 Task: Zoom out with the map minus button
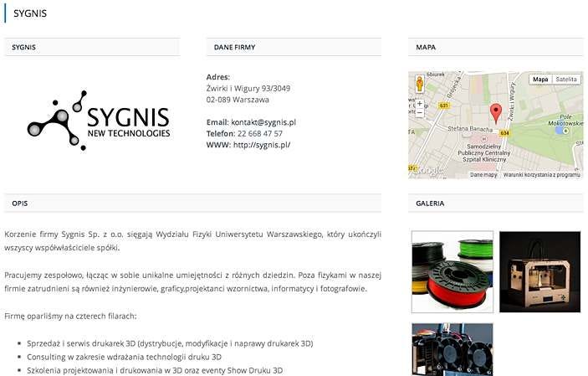(420, 112)
